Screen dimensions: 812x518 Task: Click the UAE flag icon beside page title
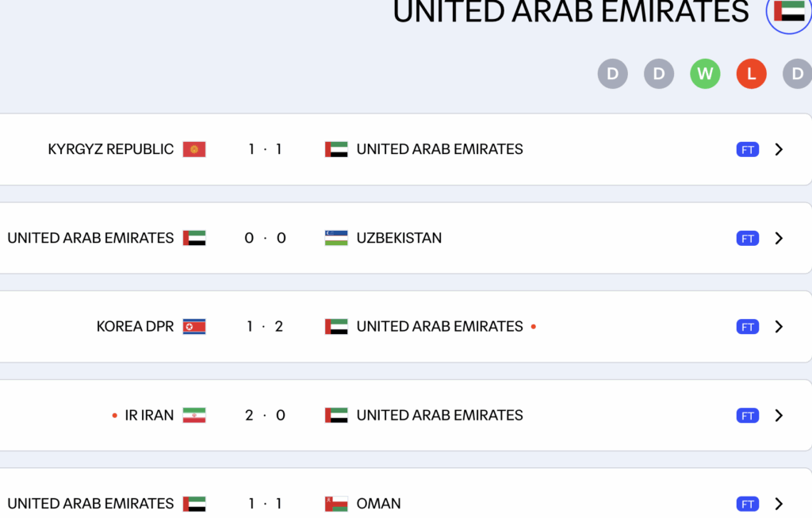coord(789,11)
